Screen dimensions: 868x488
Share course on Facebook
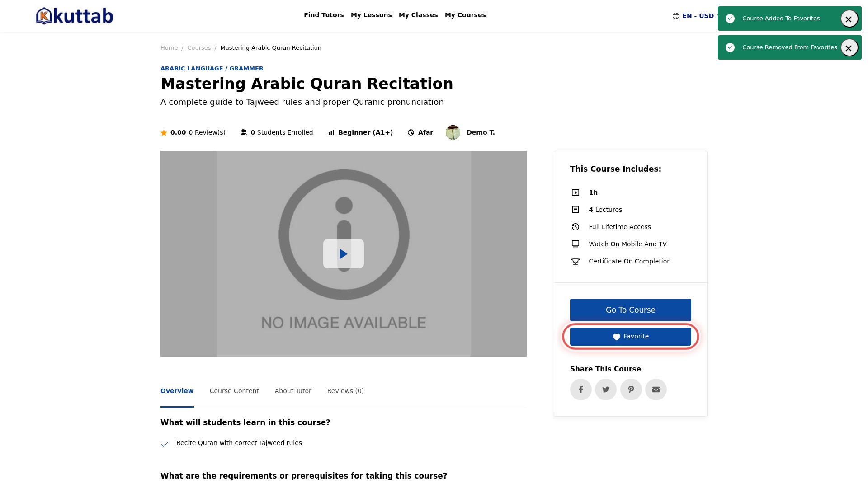580,389
